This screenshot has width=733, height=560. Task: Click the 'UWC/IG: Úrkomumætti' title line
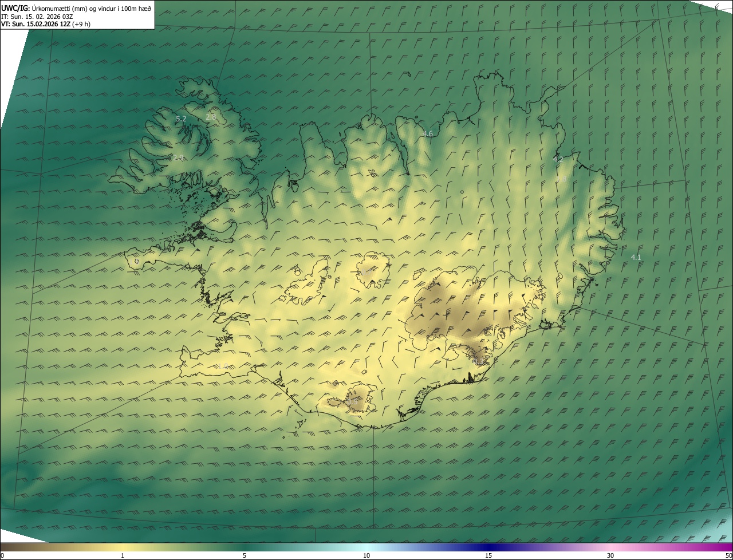pyautogui.click(x=76, y=7)
